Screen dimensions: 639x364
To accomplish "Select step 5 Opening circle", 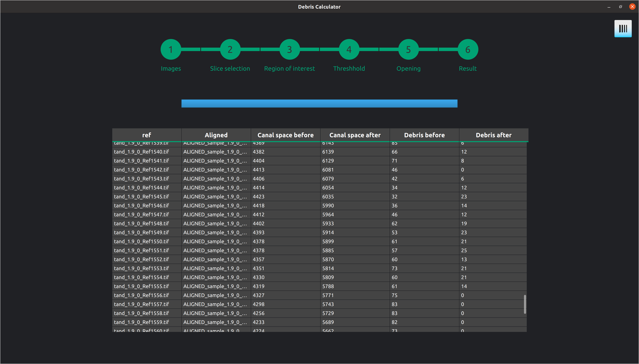I will pos(408,50).
